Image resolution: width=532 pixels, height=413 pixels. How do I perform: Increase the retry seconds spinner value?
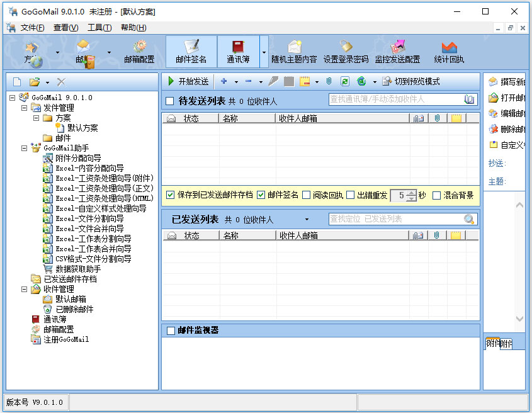click(x=411, y=193)
